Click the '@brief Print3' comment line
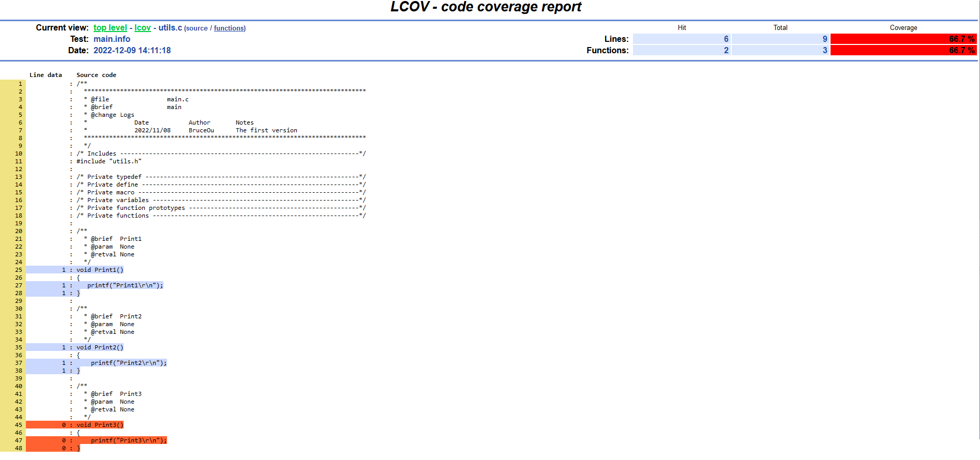980x460 pixels. (x=113, y=394)
